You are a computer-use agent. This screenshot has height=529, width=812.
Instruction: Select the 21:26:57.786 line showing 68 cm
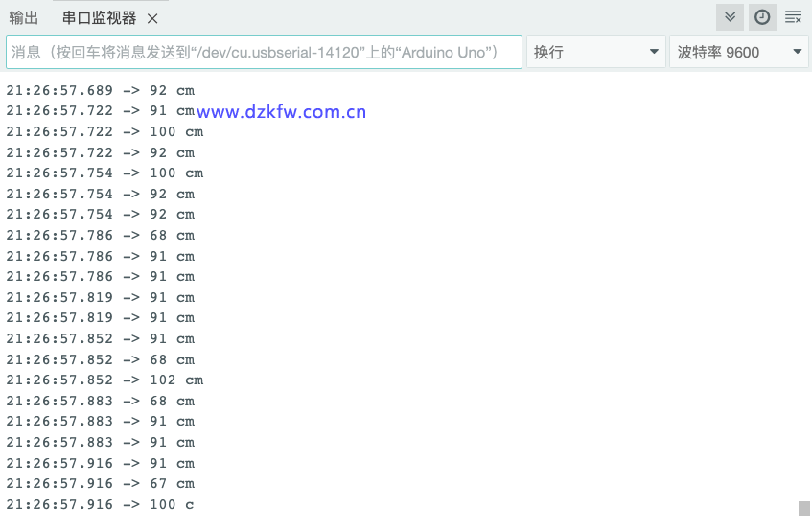click(100, 235)
